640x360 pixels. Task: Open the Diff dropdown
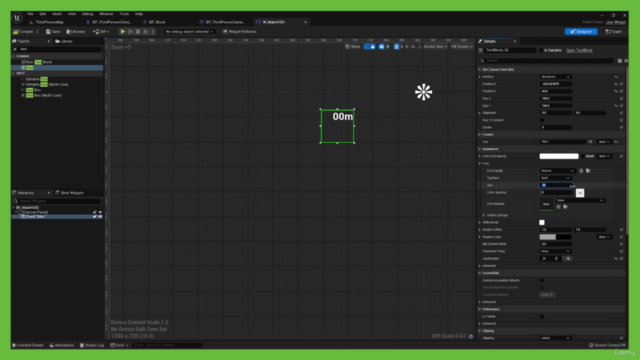click(101, 31)
